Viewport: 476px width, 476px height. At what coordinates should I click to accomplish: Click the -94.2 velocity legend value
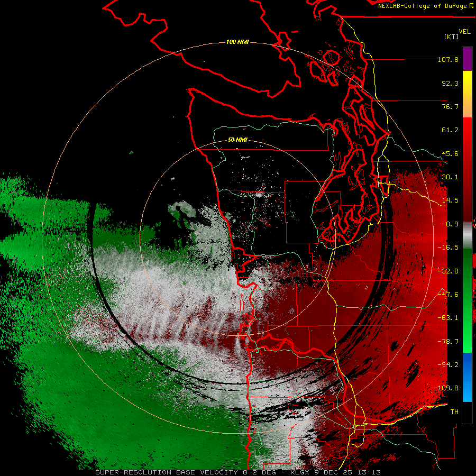(x=448, y=365)
